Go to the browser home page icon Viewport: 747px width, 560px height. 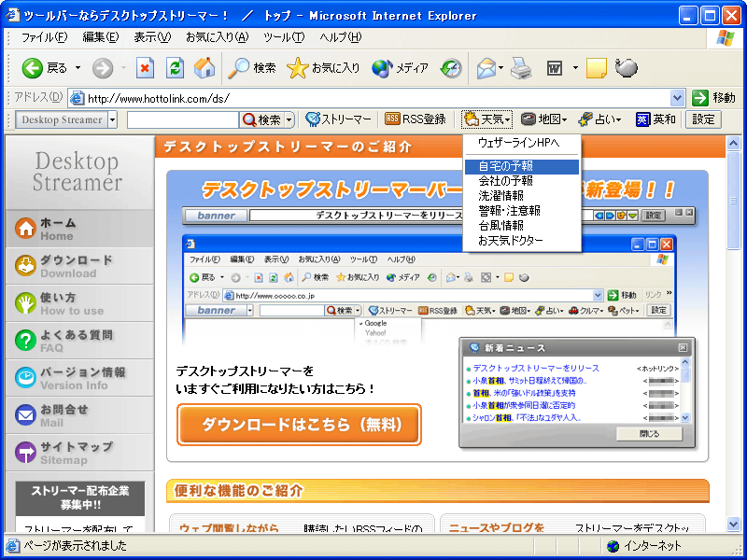click(x=204, y=68)
